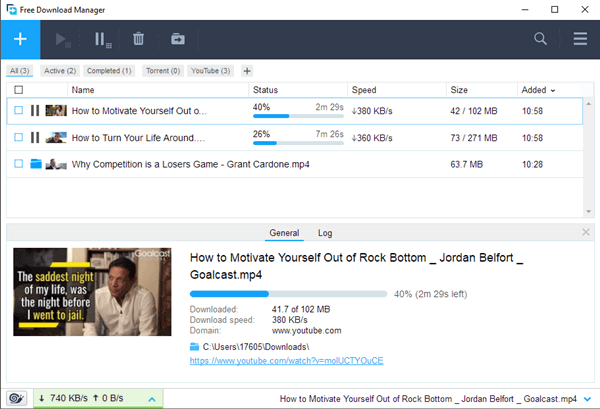Sort list by Speed column header
This screenshot has width=600, height=409.
pos(364,90)
